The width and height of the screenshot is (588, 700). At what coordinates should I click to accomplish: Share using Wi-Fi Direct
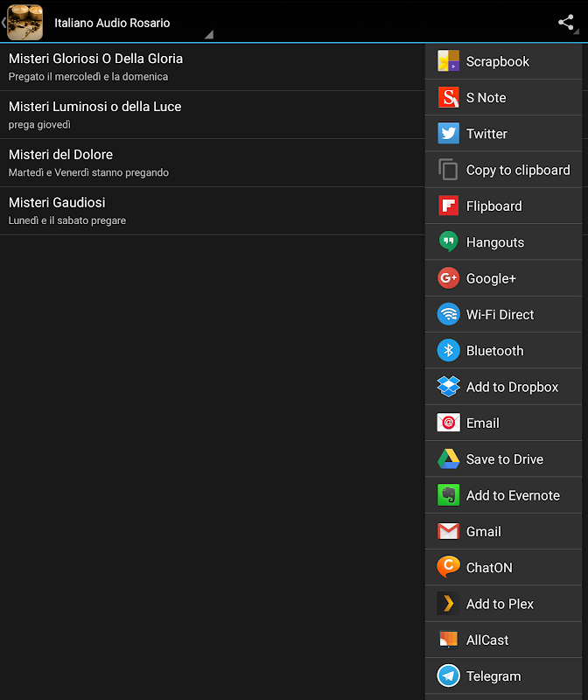(500, 315)
